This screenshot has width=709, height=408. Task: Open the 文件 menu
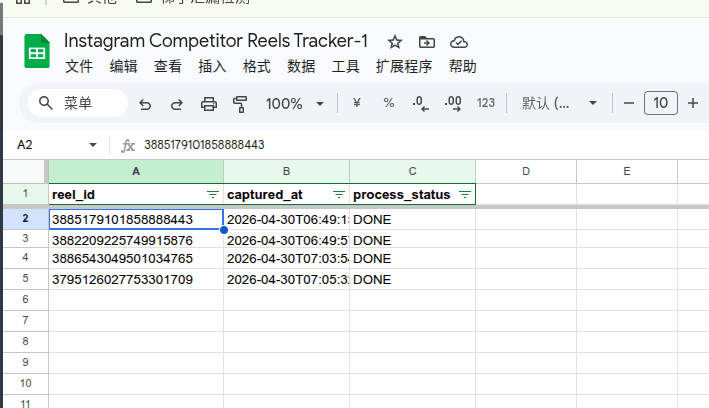pos(79,66)
